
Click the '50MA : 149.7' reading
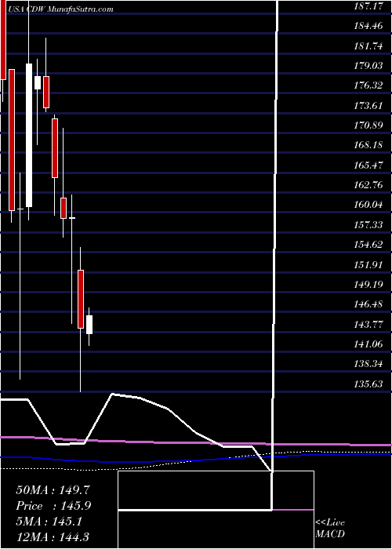click(53, 490)
